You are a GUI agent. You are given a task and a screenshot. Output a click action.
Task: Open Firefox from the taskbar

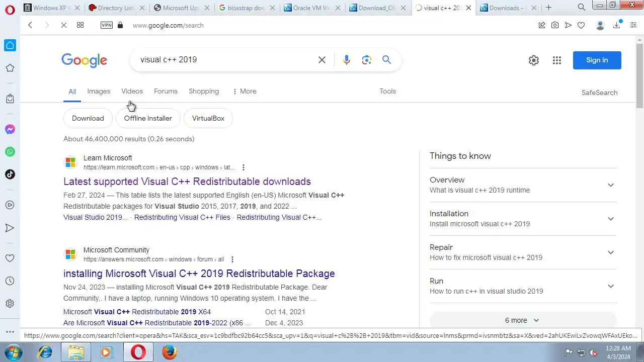tap(170, 352)
